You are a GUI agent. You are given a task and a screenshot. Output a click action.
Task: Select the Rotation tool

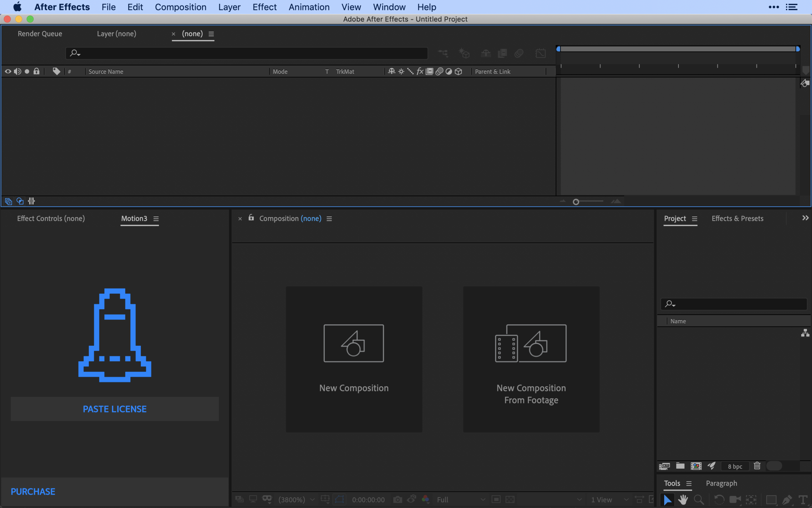(719, 500)
